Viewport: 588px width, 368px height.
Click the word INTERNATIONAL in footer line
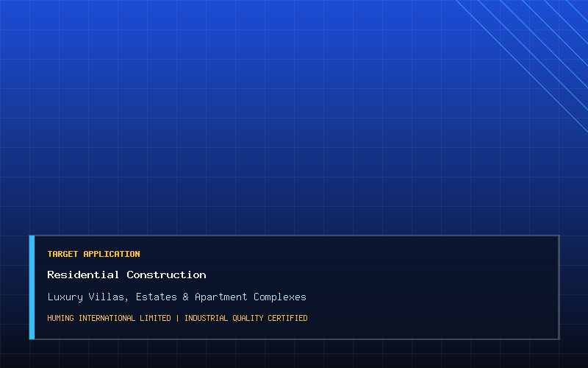[107, 318]
